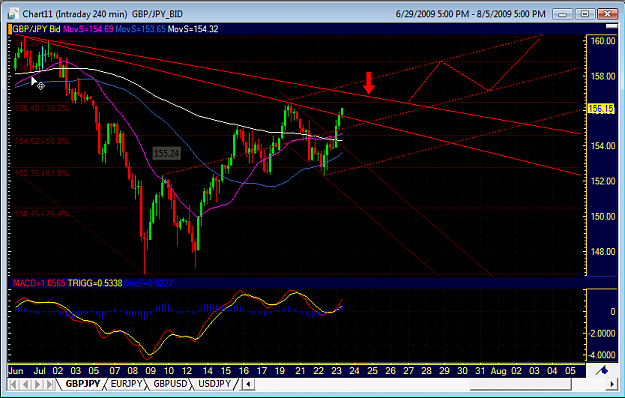The image size is (625, 398).
Task: Close the Chart11 window
Action: point(607,14)
